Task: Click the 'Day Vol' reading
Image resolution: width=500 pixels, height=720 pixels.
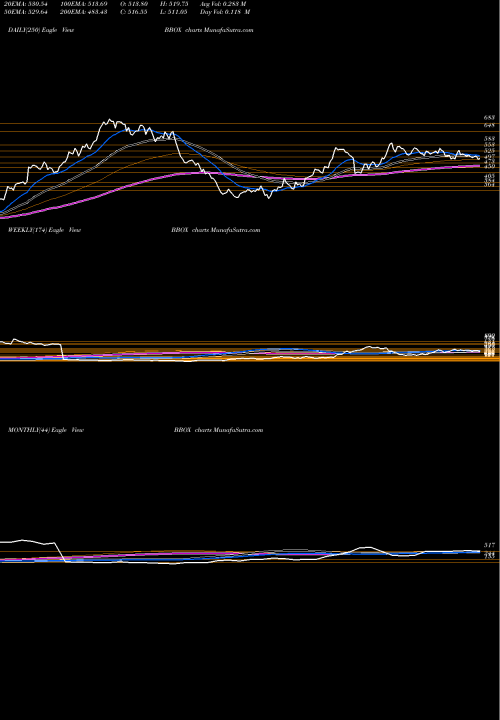Action: pyautogui.click(x=225, y=12)
